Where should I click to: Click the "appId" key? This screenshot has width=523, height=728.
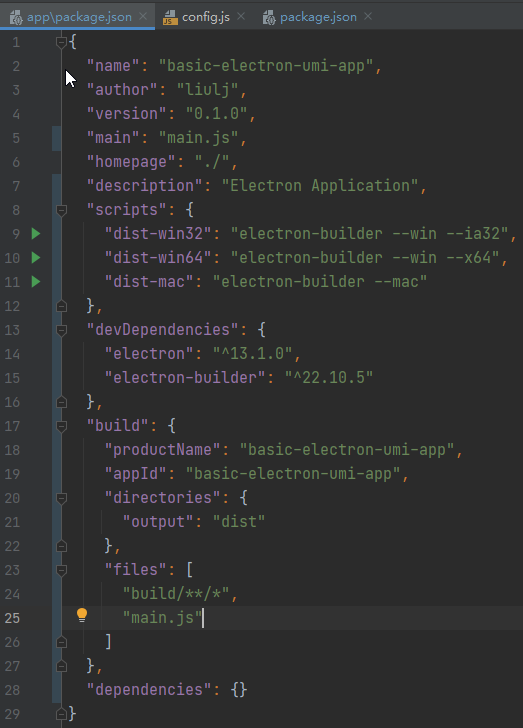point(136,474)
